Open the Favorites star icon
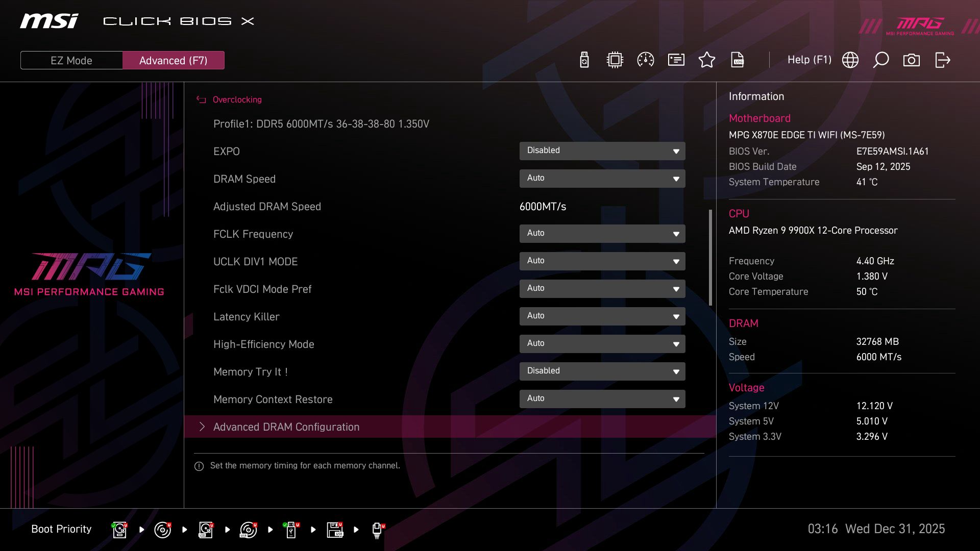 pyautogui.click(x=707, y=60)
